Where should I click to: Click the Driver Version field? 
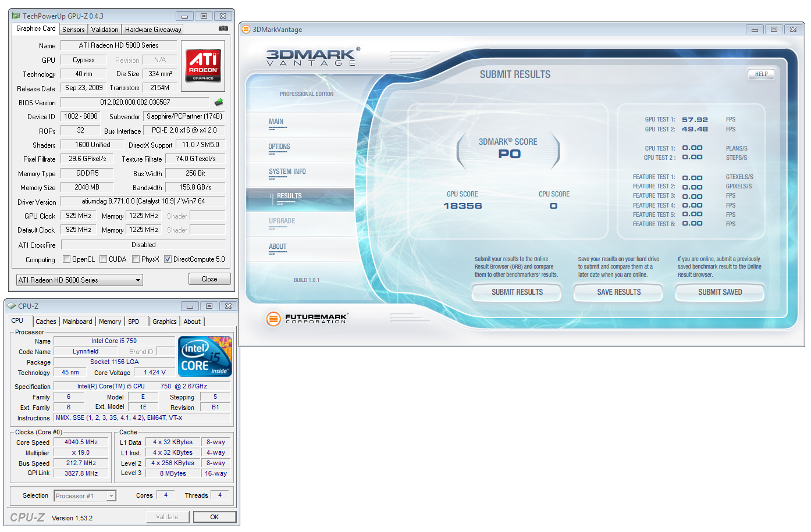click(143, 201)
